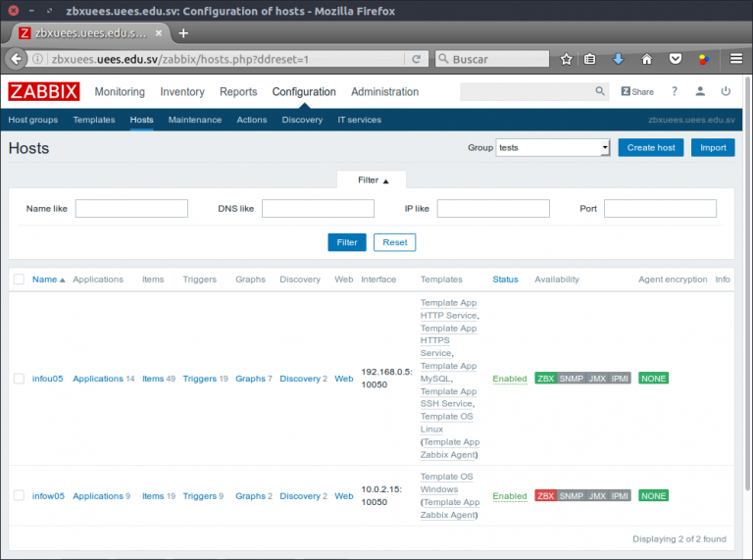Viewport: 753px width, 560px height.
Task: Open a new browser tab with plus
Action: 183,33
